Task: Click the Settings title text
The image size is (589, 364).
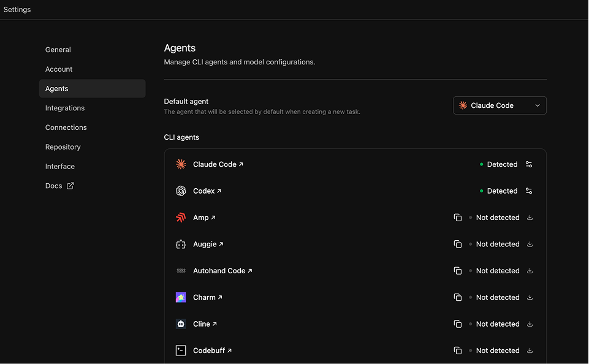Action: pyautogui.click(x=17, y=9)
